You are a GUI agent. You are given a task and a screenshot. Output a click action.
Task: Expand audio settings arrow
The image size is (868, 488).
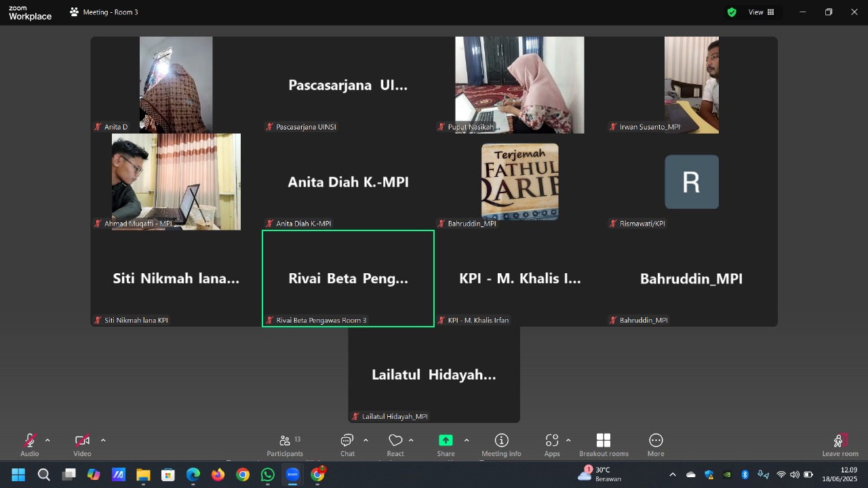tap(47, 441)
